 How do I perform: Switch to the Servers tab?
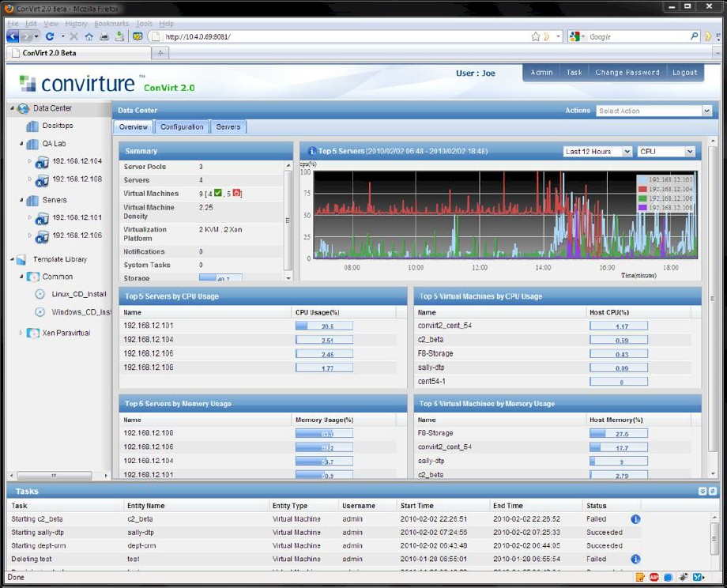[228, 127]
